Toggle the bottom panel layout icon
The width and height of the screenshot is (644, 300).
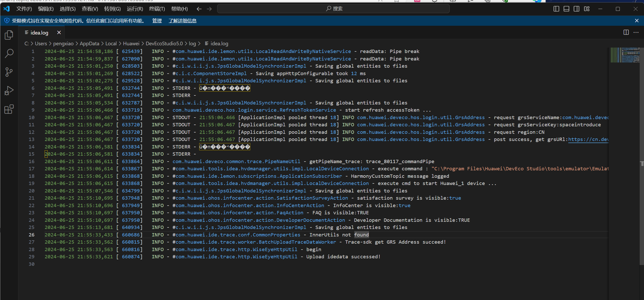(566, 9)
